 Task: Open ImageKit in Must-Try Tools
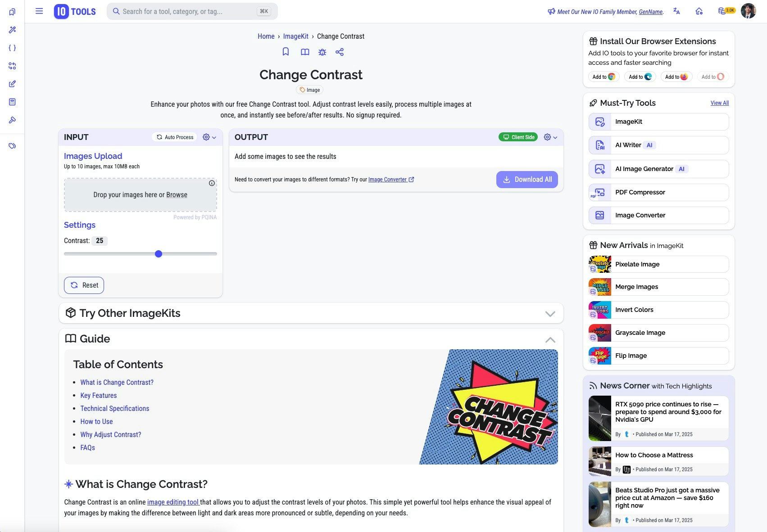pyautogui.click(x=658, y=122)
